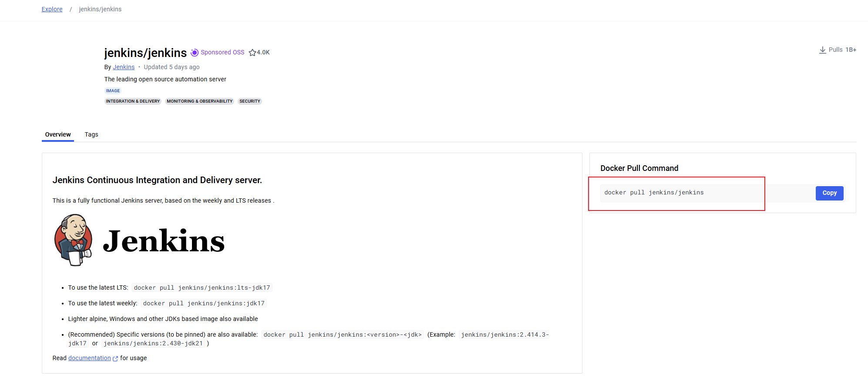This screenshot has height=381, width=868.
Task: Click the 'Updated 5 days ago' text
Action: click(x=172, y=67)
